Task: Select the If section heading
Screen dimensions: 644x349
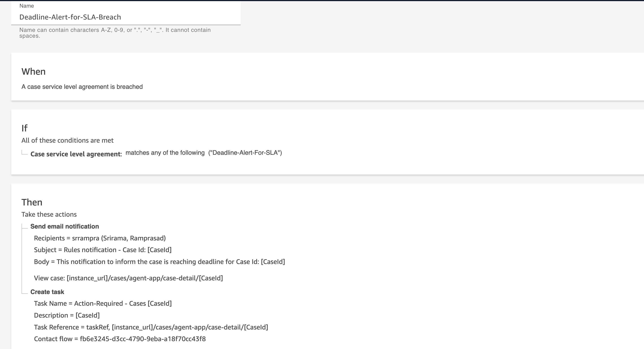Action: [24, 128]
